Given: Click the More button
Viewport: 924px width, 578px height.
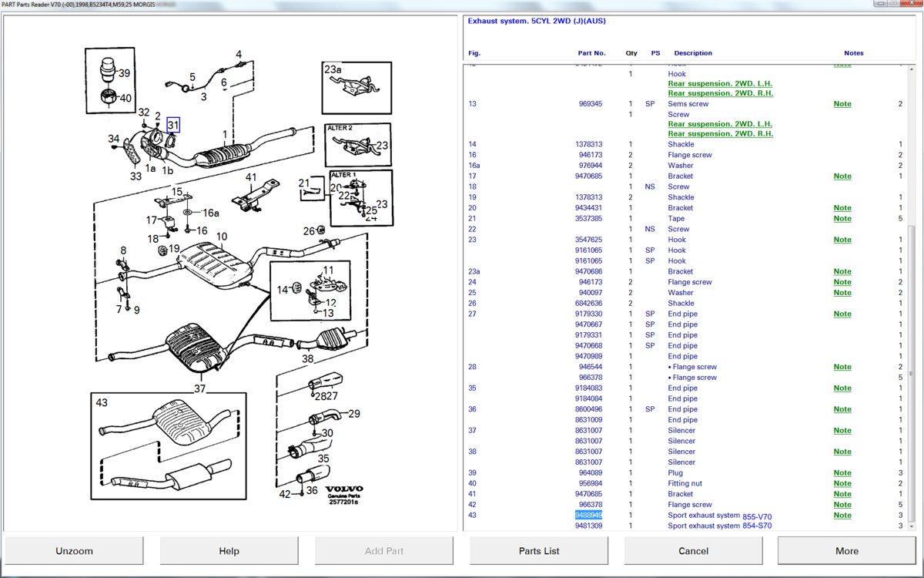Looking at the screenshot, I should (846, 551).
